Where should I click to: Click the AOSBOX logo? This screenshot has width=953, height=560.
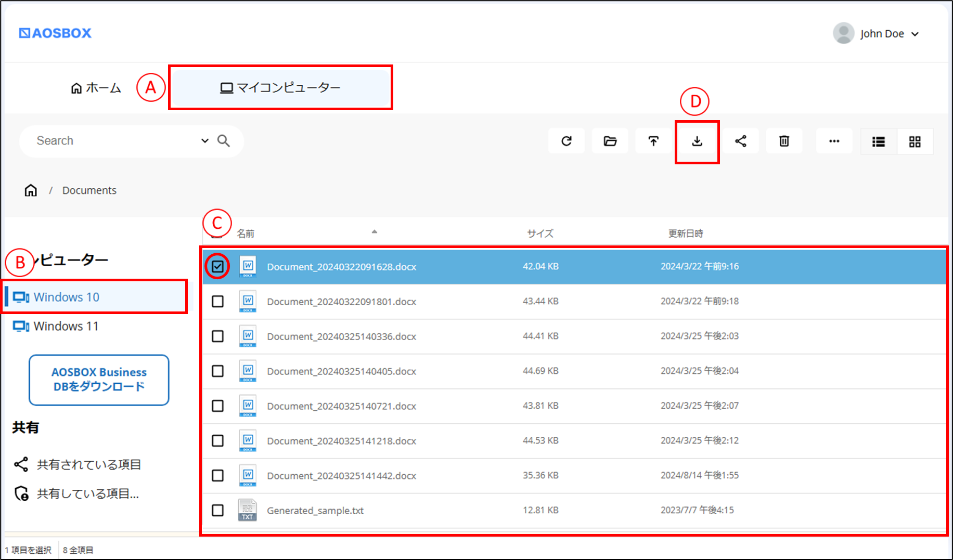(55, 33)
